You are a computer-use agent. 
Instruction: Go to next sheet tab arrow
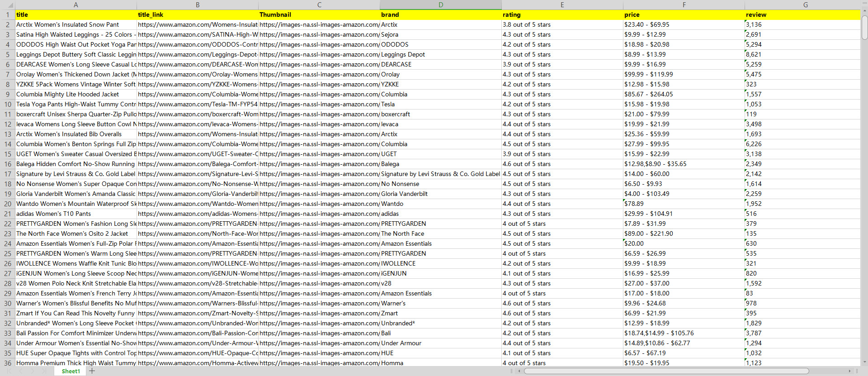32,371
